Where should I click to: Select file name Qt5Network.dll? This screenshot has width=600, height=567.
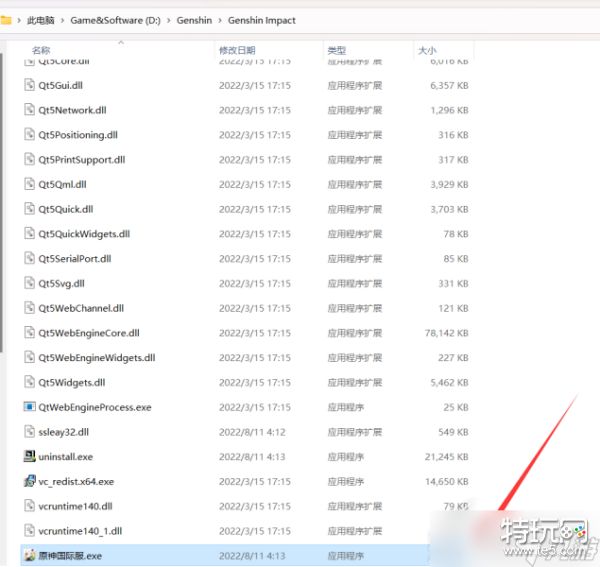pyautogui.click(x=72, y=110)
